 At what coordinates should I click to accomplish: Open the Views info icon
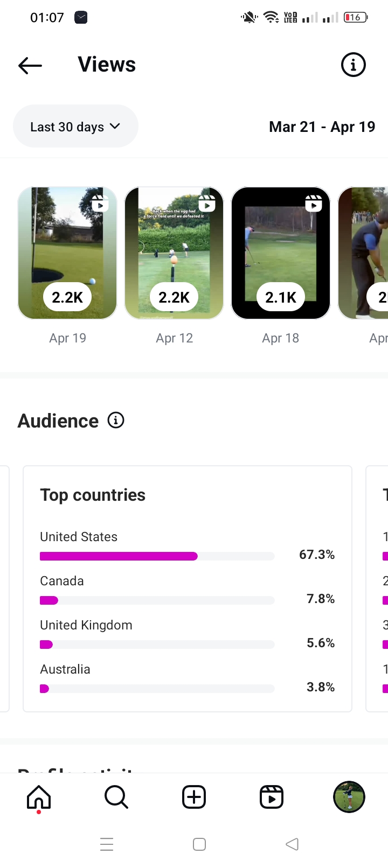click(x=353, y=65)
